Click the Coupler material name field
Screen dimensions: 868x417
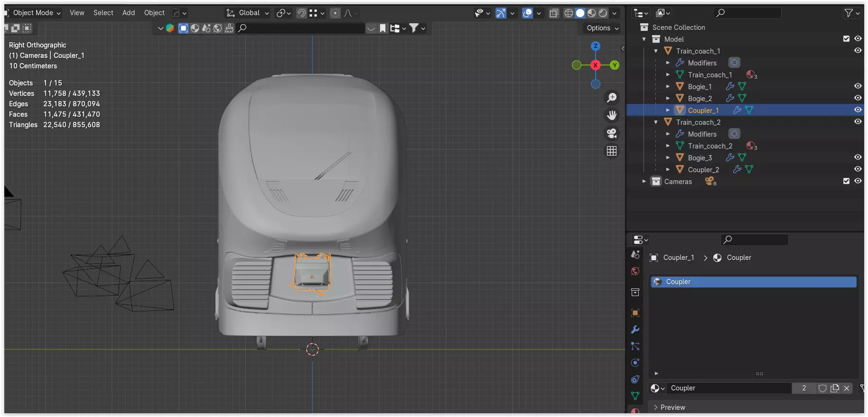tap(729, 388)
